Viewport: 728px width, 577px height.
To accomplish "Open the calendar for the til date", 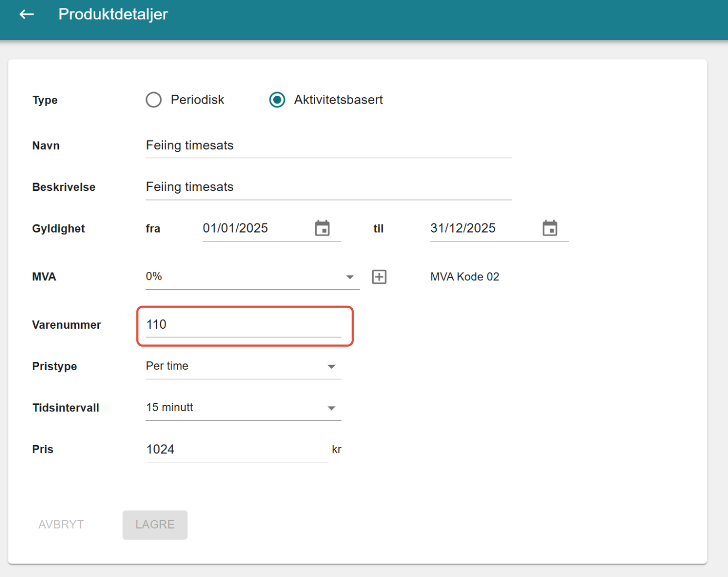I will coord(550,228).
